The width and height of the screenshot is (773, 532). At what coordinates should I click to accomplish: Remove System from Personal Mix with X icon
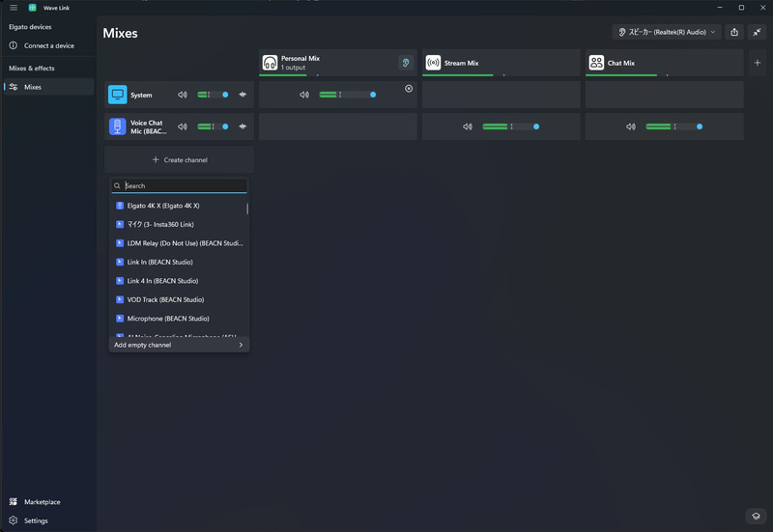[409, 89]
